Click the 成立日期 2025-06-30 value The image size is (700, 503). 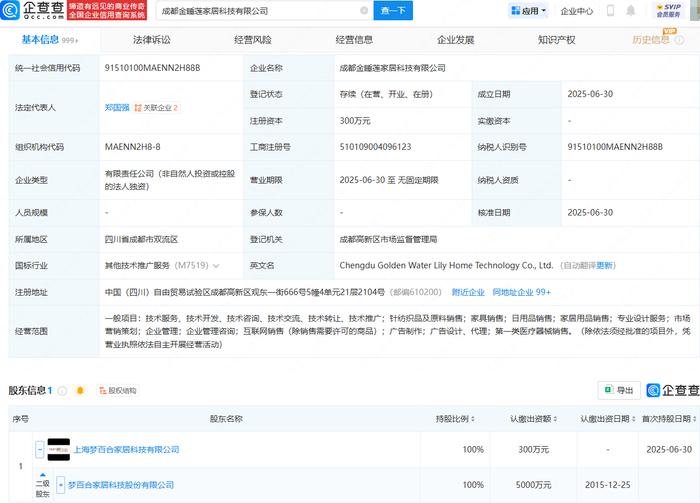[590, 94]
